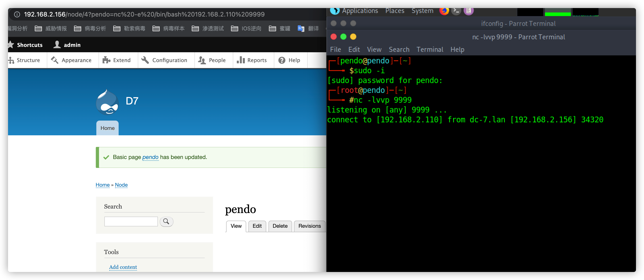
Task: Click the 翻译 bookmark label
Action: 313,29
